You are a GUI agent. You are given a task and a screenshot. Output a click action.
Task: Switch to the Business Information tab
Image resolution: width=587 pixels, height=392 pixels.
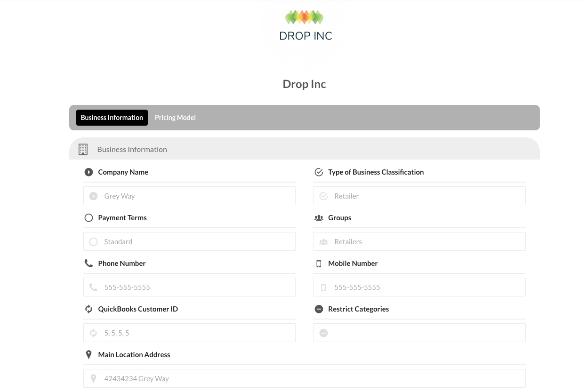112,118
